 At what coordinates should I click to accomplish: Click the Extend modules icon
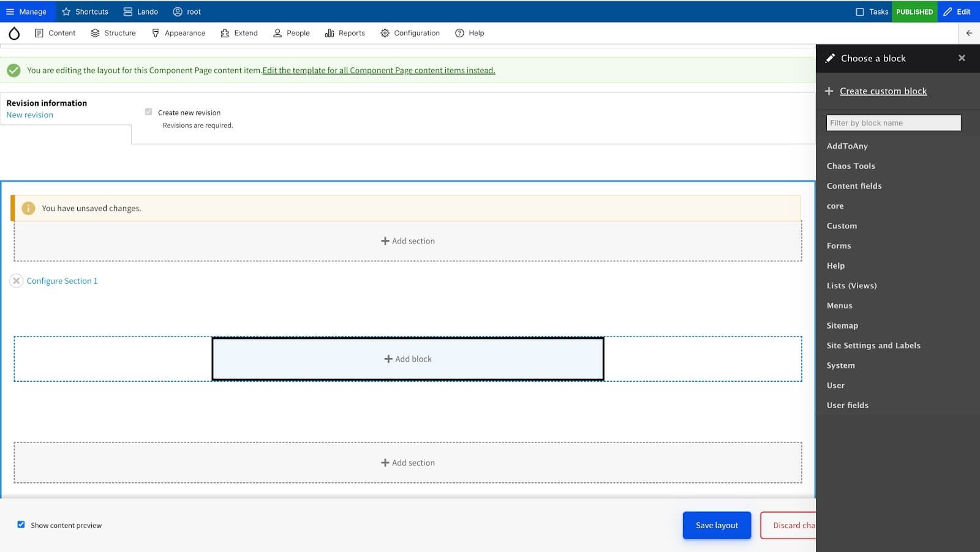[x=224, y=33]
